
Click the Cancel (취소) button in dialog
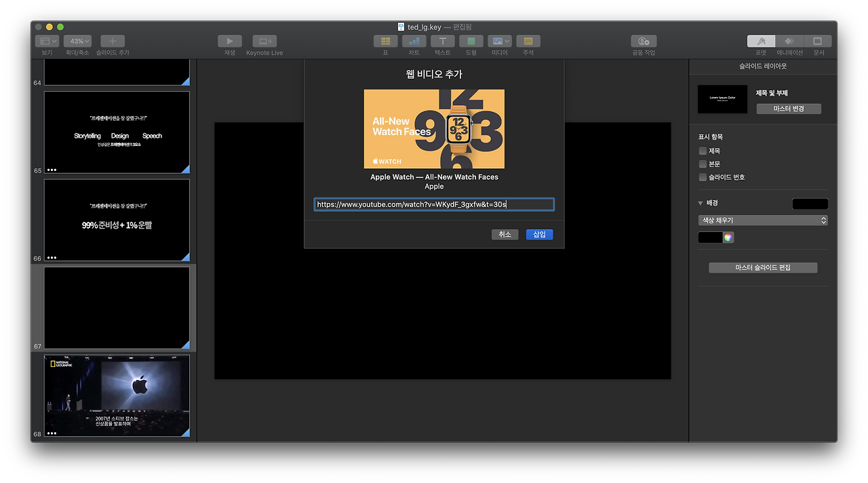click(x=505, y=235)
